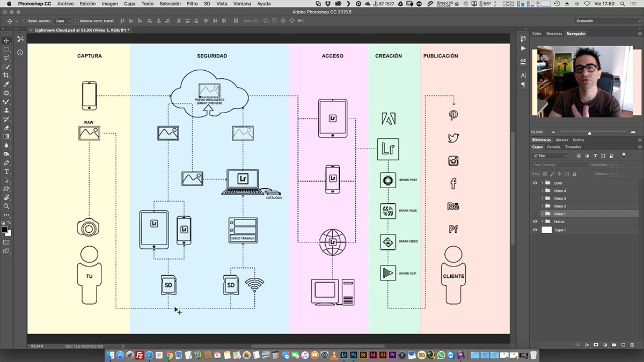This screenshot has width=644, height=362.
Task: Open the Archivo menu
Action: coord(65,4)
